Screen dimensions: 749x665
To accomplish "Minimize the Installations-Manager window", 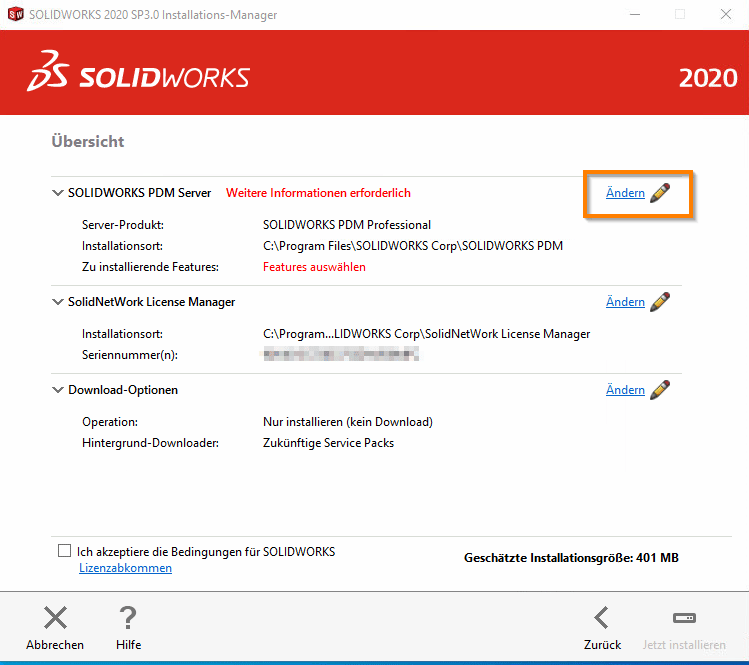I will click(634, 15).
